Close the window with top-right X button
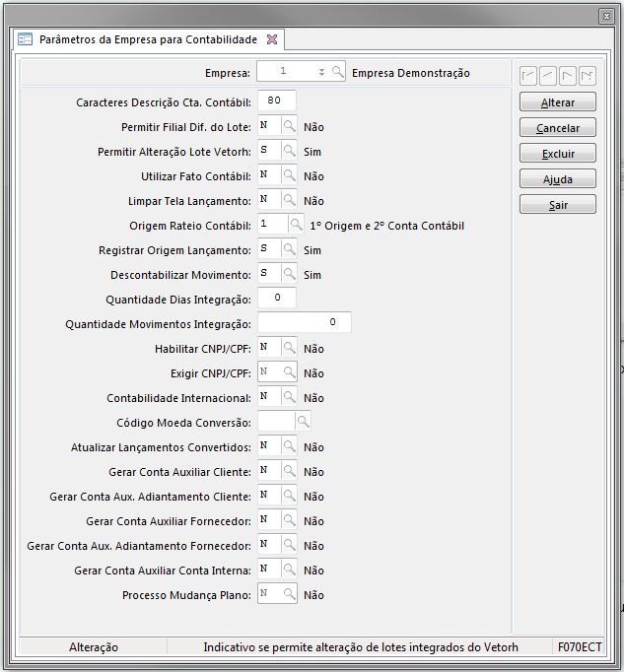Image resolution: width=624 pixels, height=672 pixels. point(606,17)
